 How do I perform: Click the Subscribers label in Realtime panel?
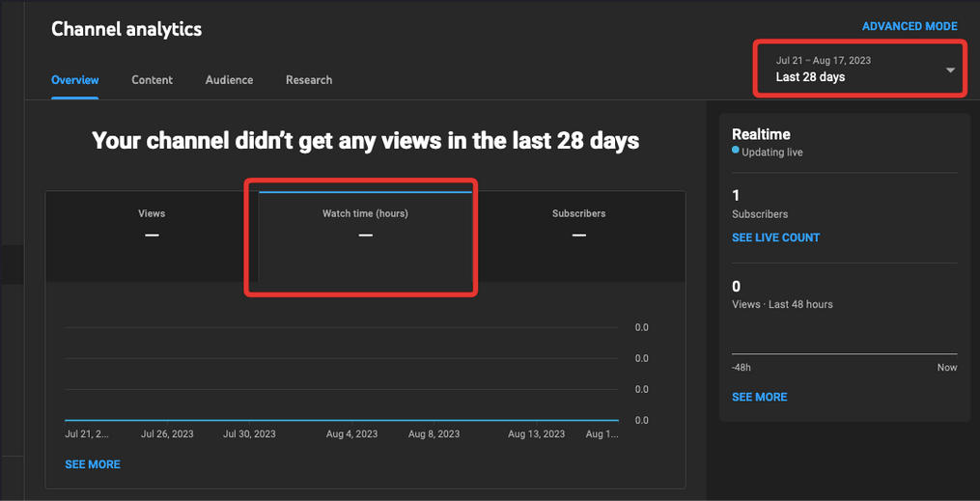tap(759, 213)
